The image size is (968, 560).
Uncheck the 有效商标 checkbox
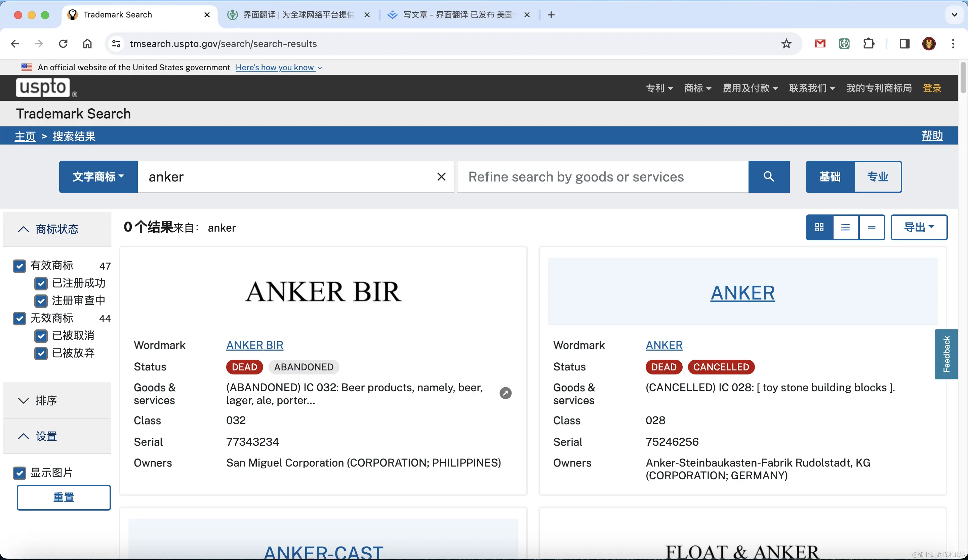click(19, 266)
